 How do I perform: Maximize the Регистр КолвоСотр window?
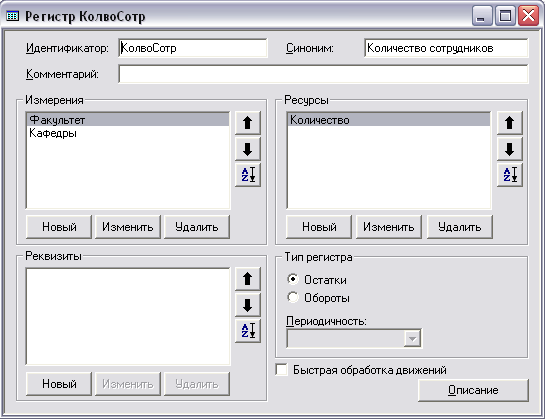(x=505, y=16)
